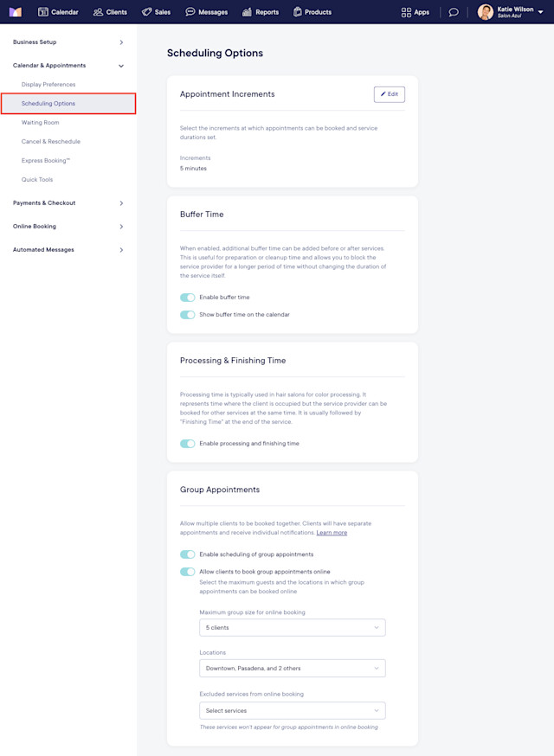The image size is (554, 756).
Task: Open Display Preferences settings
Action: (48, 85)
